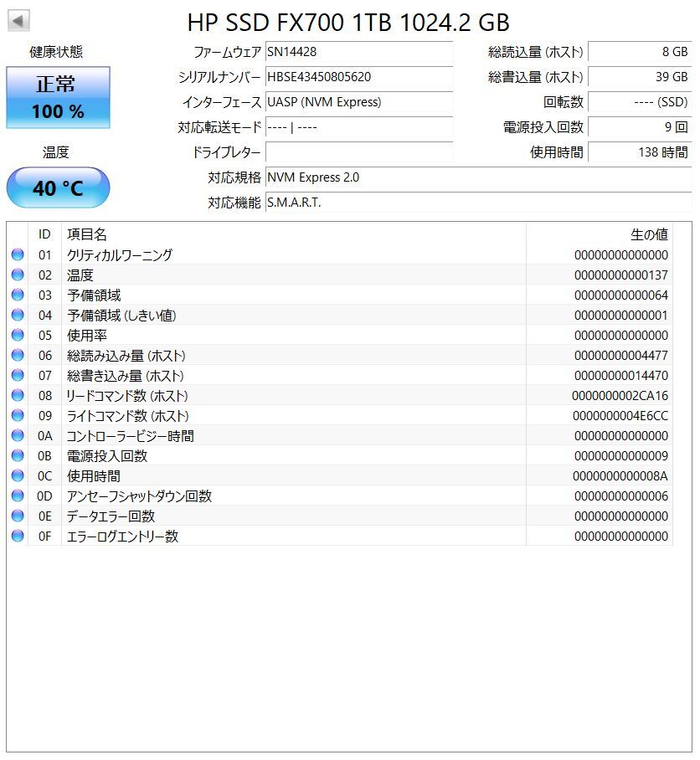The height and width of the screenshot is (760, 700).
Task: Click raw value 0000000000009
Action: pos(621,455)
